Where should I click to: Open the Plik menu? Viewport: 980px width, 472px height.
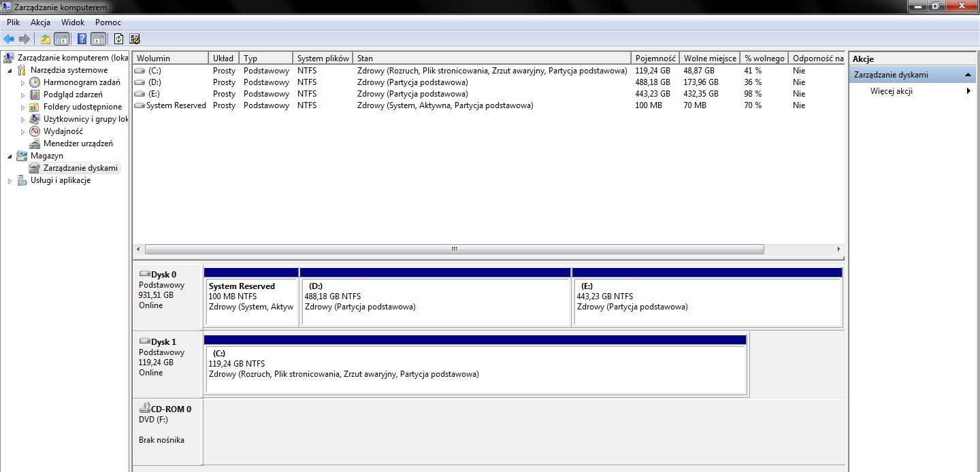tap(14, 22)
